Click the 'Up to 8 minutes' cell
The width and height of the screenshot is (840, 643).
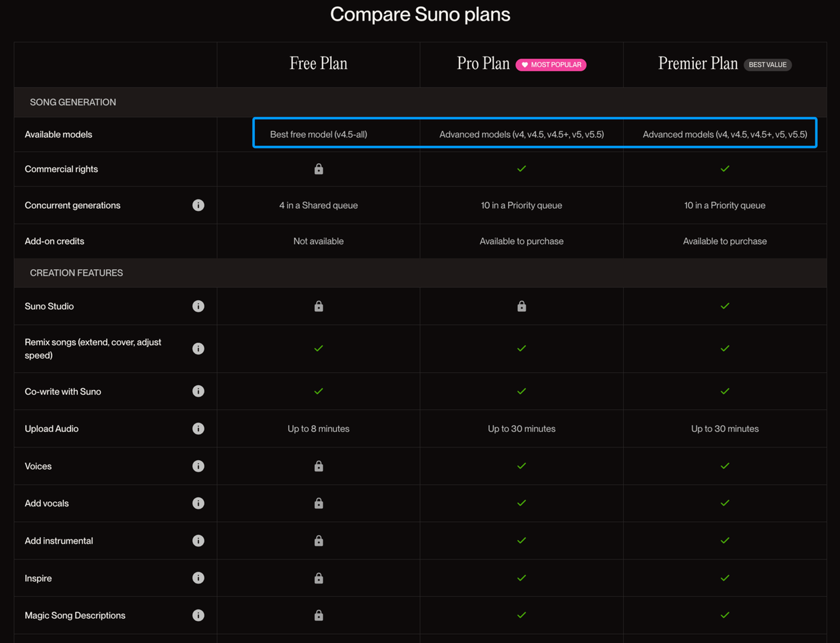point(319,429)
